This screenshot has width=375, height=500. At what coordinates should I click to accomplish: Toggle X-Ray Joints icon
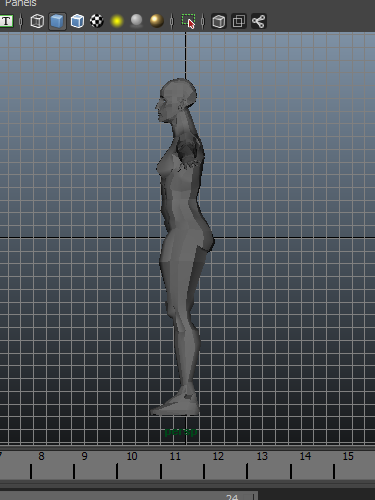pos(259,21)
